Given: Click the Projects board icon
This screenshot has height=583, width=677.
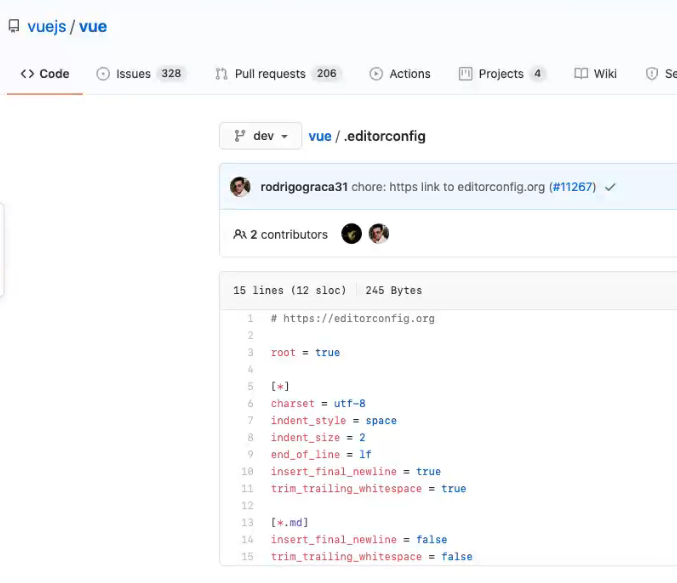Looking at the screenshot, I should [x=465, y=74].
